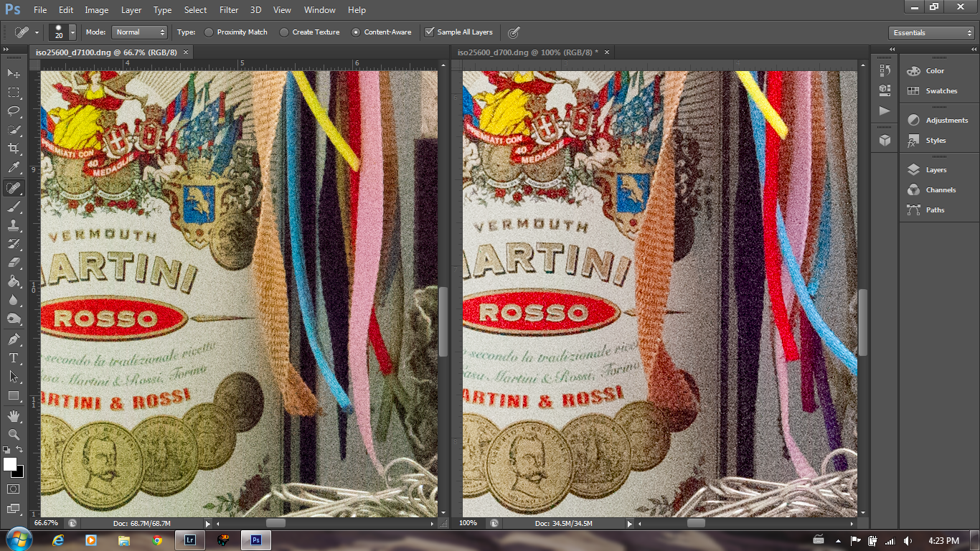Select the Path Selection tool
980x551 pixels.
tap(14, 376)
